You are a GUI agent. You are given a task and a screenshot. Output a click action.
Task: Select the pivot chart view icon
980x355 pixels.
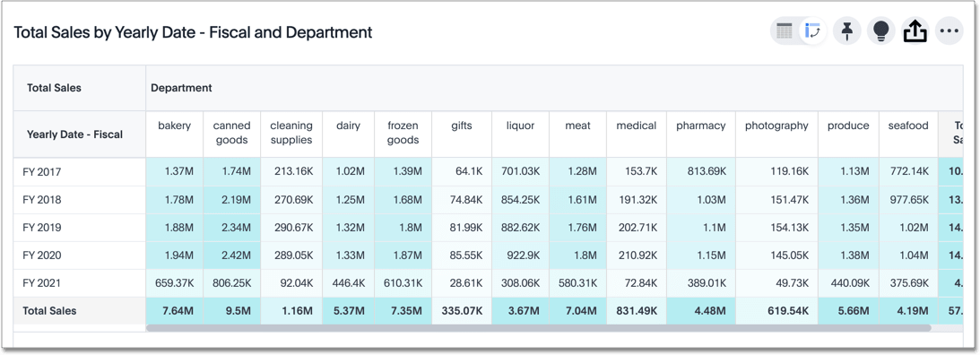[812, 30]
